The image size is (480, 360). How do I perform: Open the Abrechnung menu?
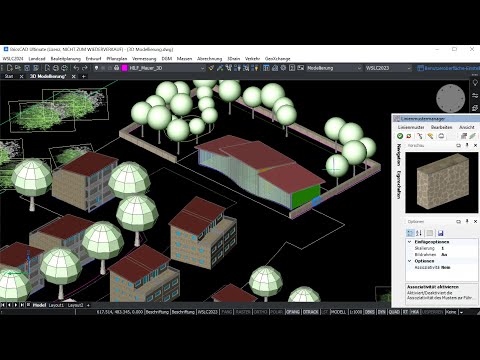point(209,59)
